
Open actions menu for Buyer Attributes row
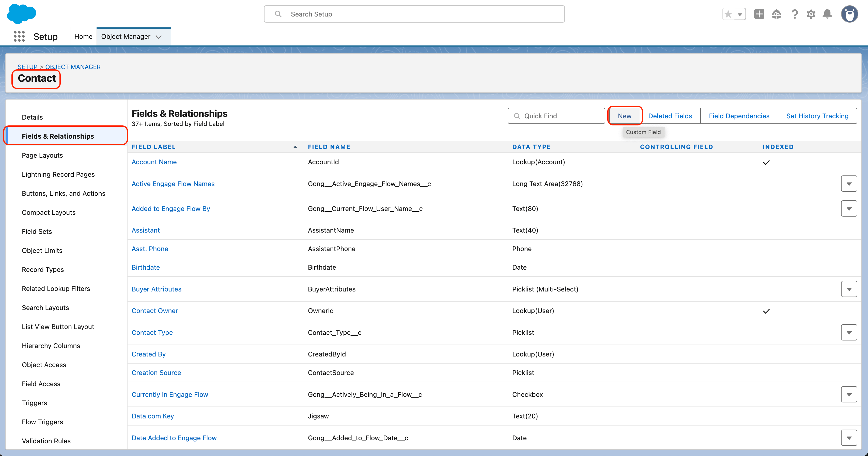click(x=849, y=289)
